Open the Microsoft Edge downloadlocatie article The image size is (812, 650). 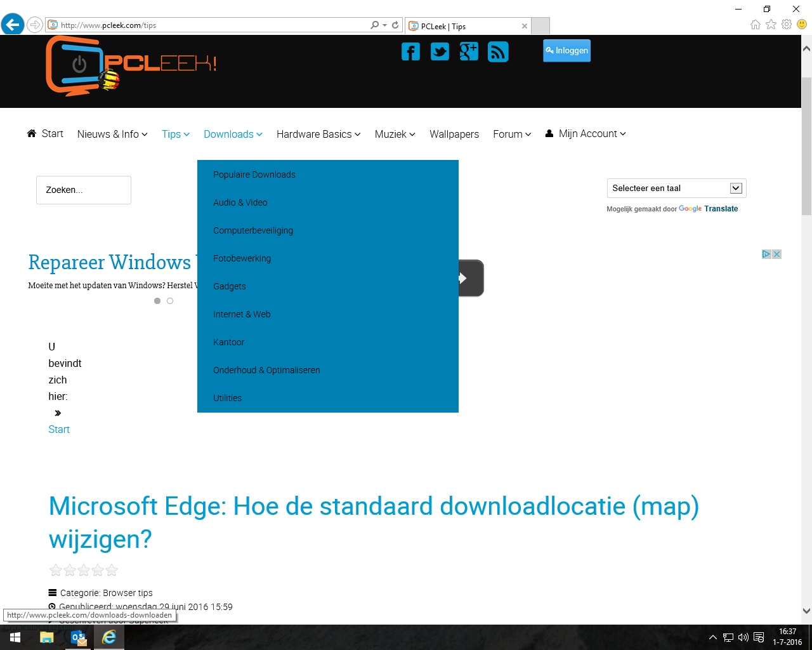click(374, 522)
